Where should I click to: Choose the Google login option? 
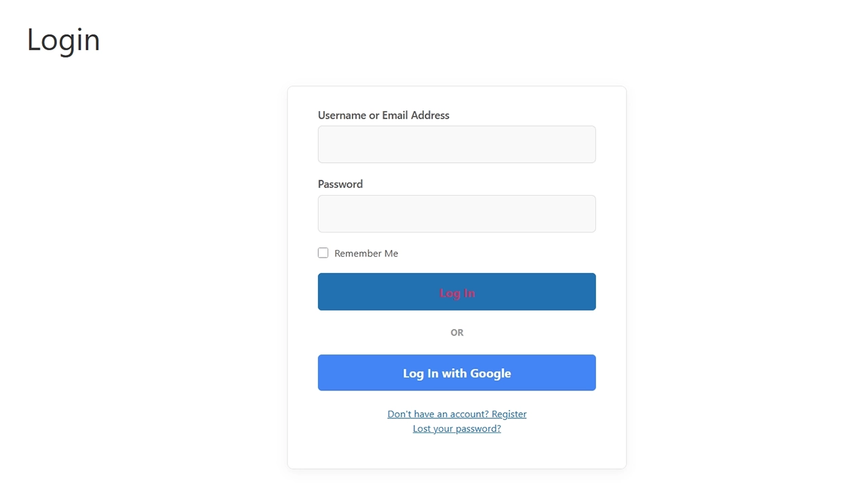pos(456,373)
